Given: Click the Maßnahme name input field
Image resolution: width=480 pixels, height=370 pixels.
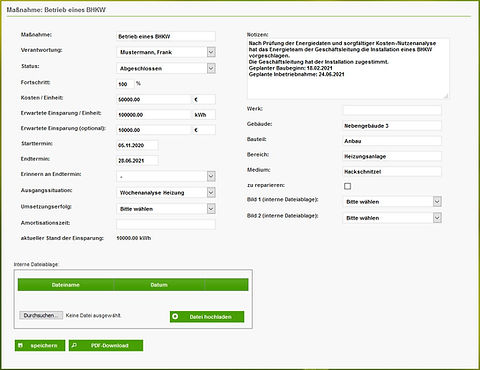Looking at the screenshot, I should click(x=166, y=36).
